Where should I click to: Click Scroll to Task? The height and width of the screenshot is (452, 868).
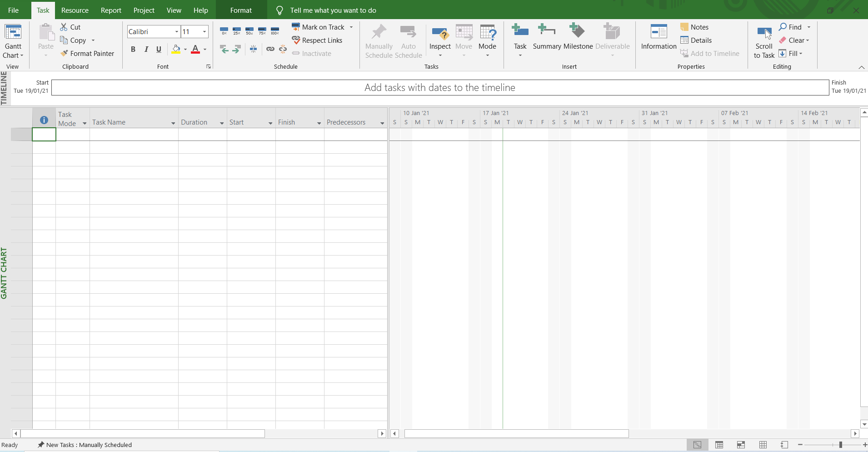(764, 42)
